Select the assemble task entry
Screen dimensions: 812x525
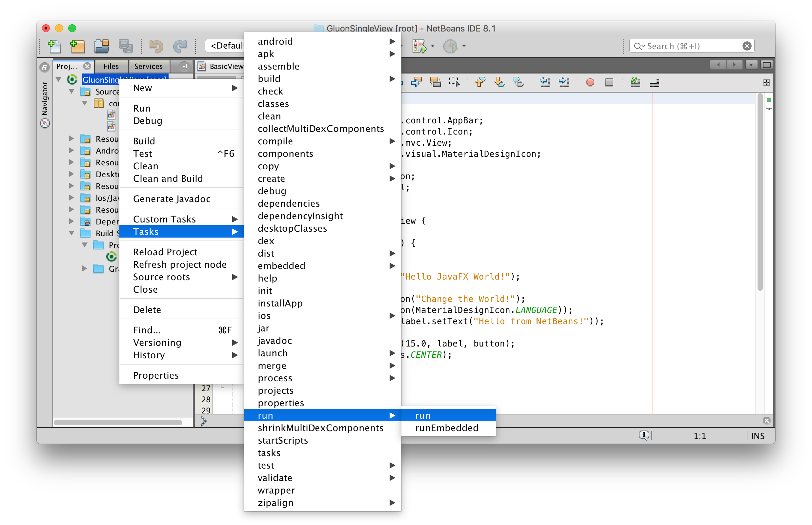[x=322, y=66]
